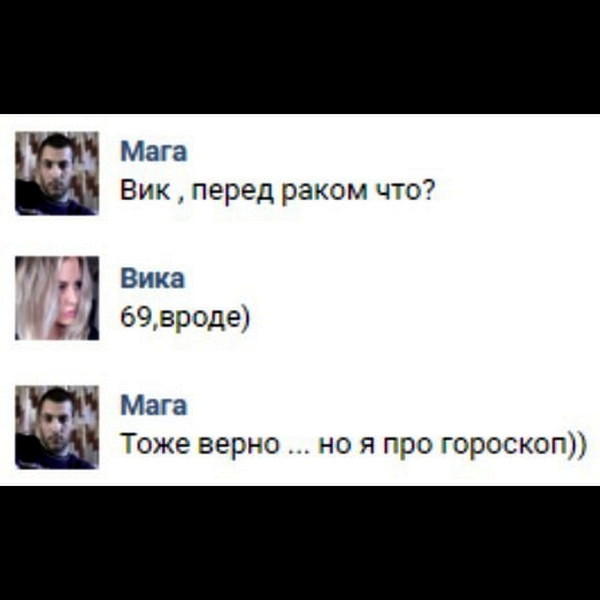Click the word 'перед' in first message

click(x=233, y=192)
